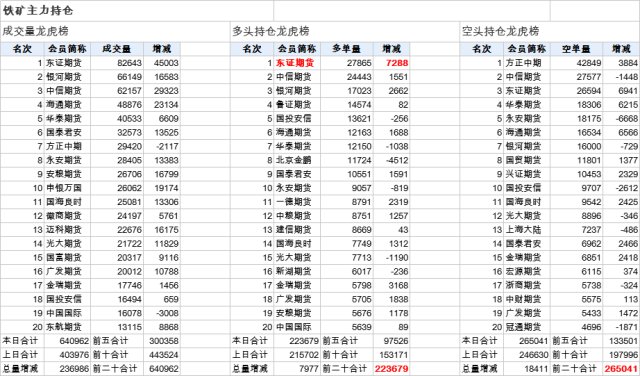Image resolution: width=640 pixels, height=376 pixels.
Task: Click long 前五合计 value 97526
Action: (396, 340)
